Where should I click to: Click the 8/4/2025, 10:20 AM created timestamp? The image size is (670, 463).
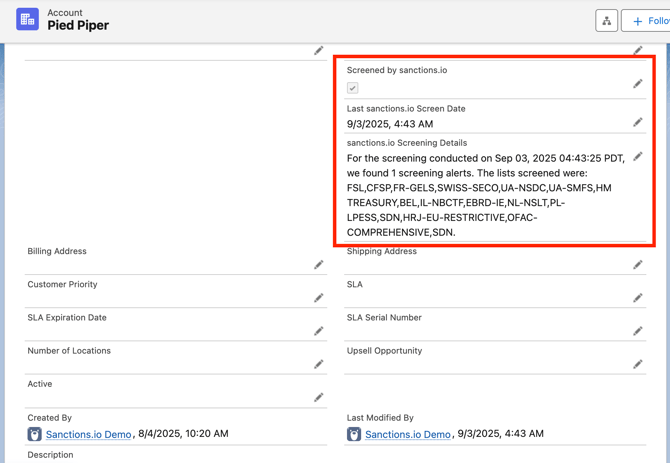point(183,434)
